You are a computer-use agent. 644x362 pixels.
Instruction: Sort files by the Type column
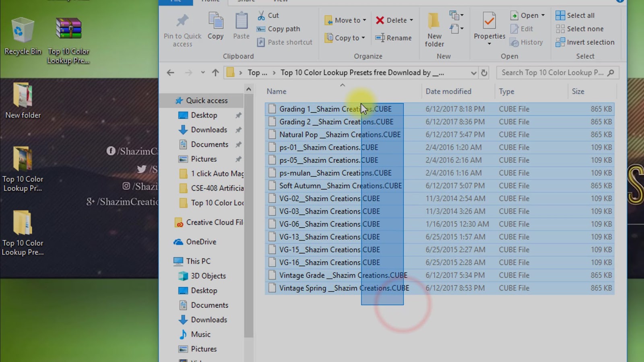pos(506,92)
